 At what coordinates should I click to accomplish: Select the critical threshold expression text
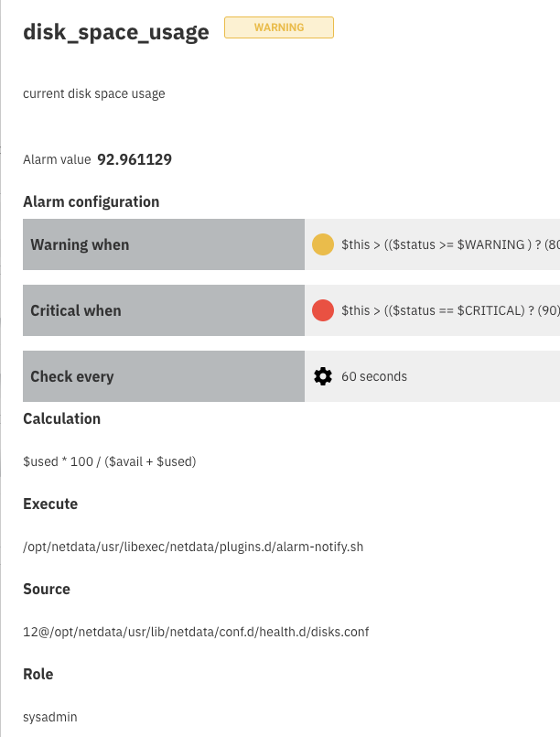pyautogui.click(x=448, y=310)
